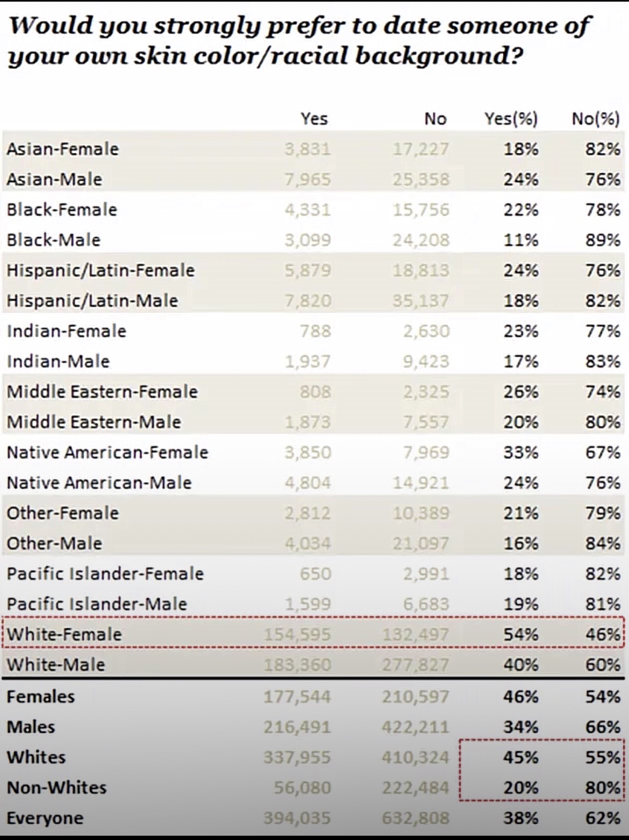Click the Yes column header
This screenshot has height=840, width=629.
314,118
